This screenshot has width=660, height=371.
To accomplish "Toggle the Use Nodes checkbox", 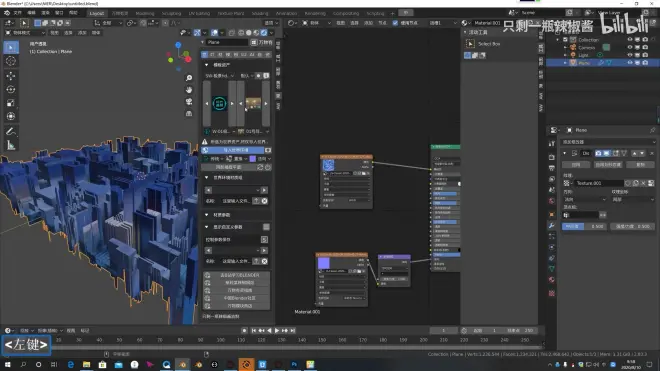I will (395, 23).
